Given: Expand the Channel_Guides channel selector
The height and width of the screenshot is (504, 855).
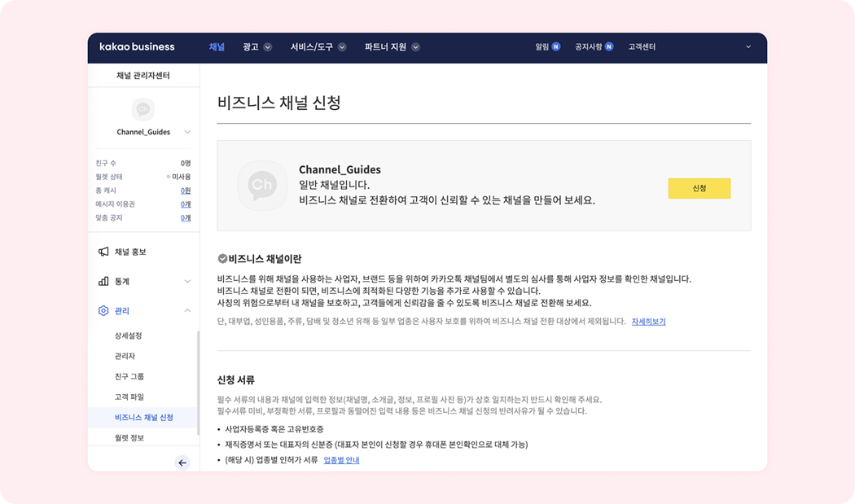Looking at the screenshot, I should point(187,132).
